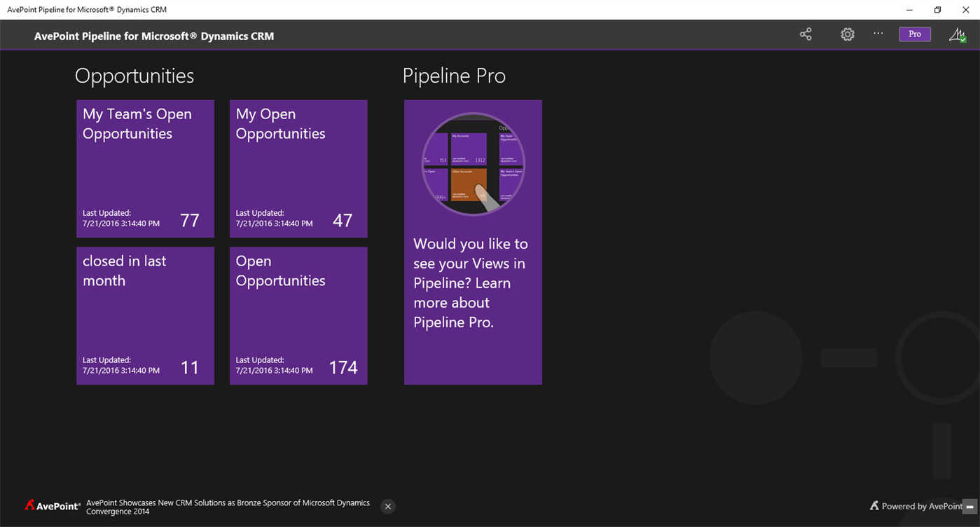The width and height of the screenshot is (980, 527).
Task: Open the Open Opportunities tile showing 174
Action: [298, 315]
